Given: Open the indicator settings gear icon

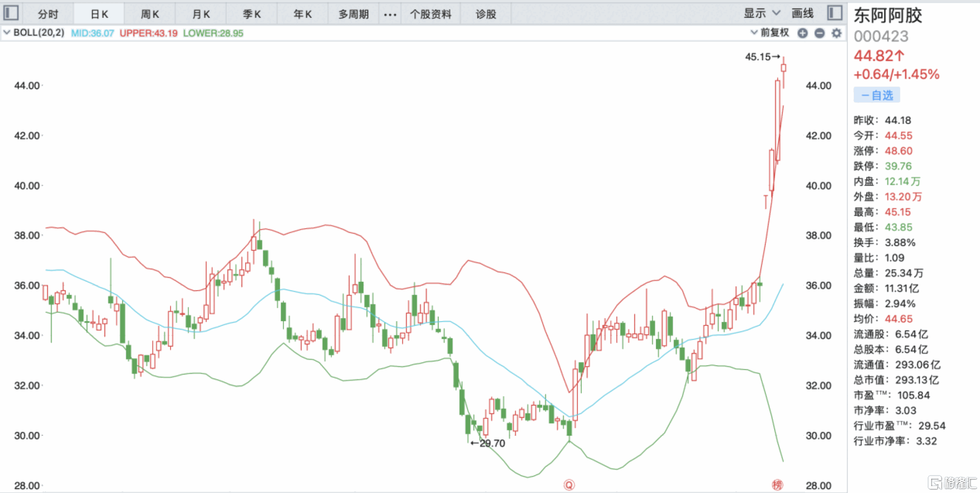Looking at the screenshot, I should [836, 33].
